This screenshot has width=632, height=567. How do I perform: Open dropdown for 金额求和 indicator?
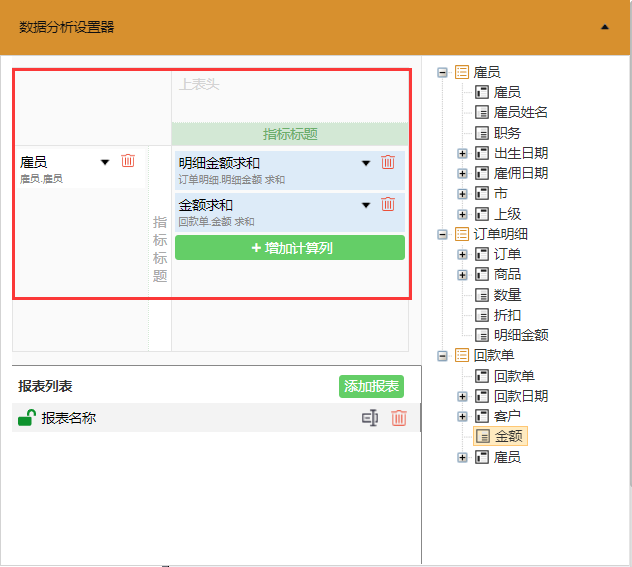[366, 205]
